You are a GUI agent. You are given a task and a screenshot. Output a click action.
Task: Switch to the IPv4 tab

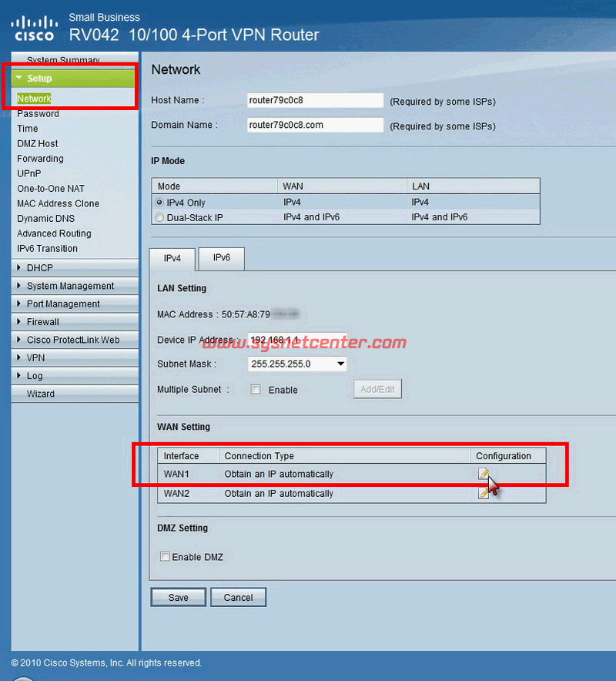point(172,259)
